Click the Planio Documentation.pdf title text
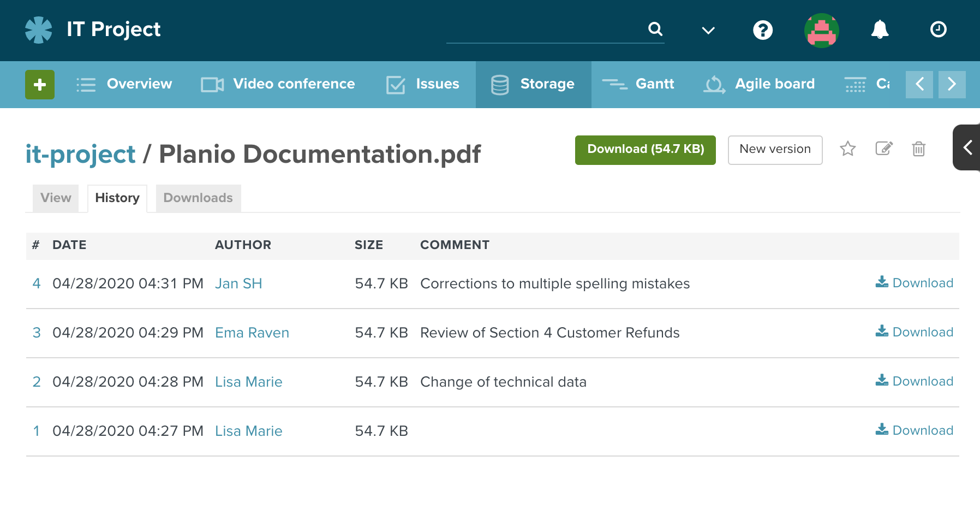The height and width of the screenshot is (509, 980). [x=320, y=155]
